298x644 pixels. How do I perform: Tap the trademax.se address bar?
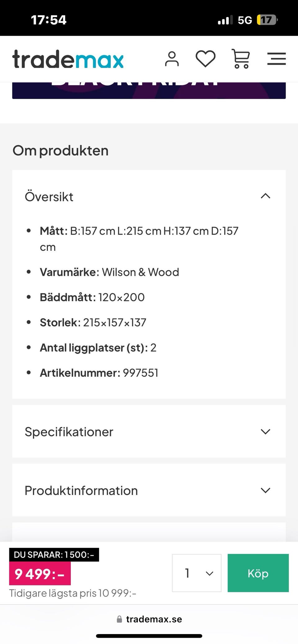click(154, 619)
